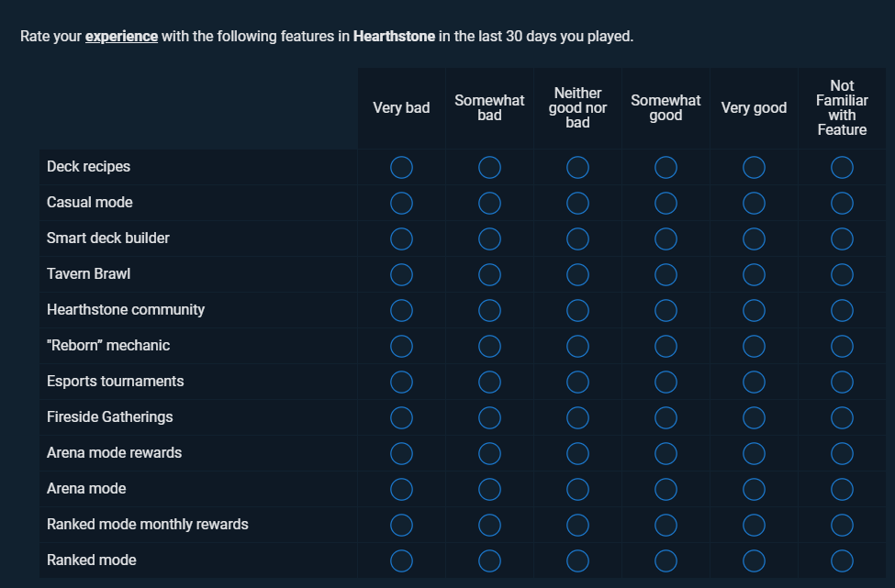895x588 pixels.
Task: Mark Tavern Brawl as Very good
Action: pyautogui.click(x=754, y=275)
